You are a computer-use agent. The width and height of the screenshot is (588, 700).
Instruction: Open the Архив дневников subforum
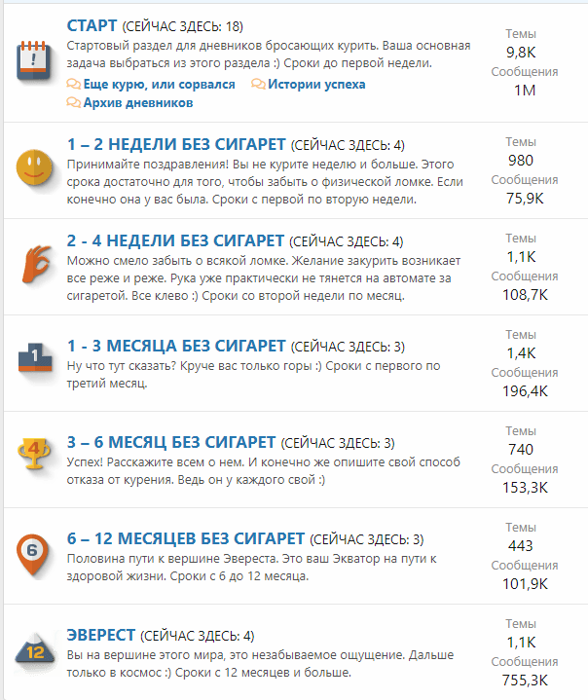pos(137,102)
